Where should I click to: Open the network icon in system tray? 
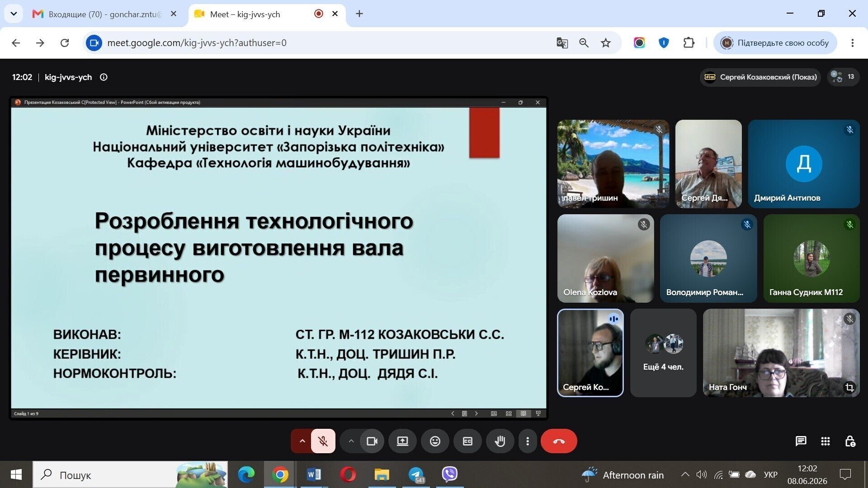click(718, 474)
